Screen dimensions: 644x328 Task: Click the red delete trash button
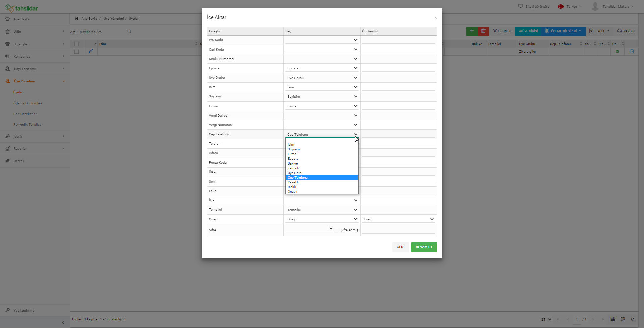click(483, 31)
